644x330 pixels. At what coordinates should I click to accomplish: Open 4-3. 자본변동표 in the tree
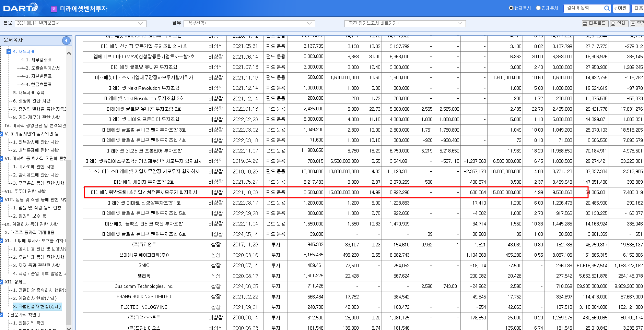[x=36, y=76]
